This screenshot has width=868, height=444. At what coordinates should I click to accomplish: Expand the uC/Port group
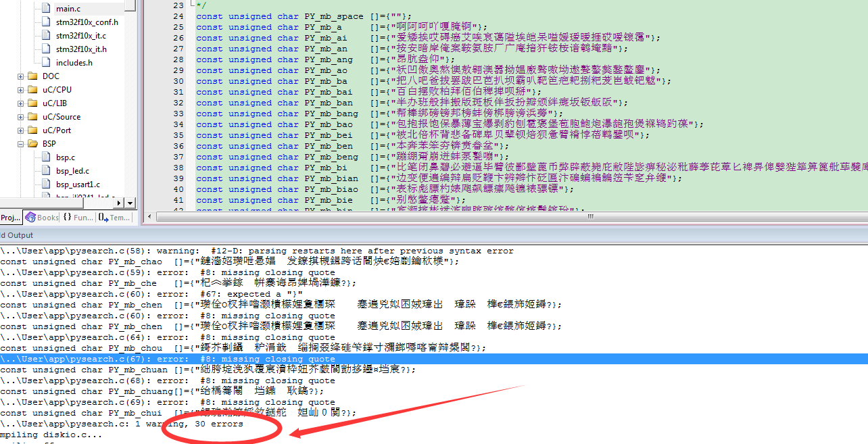click(x=21, y=130)
